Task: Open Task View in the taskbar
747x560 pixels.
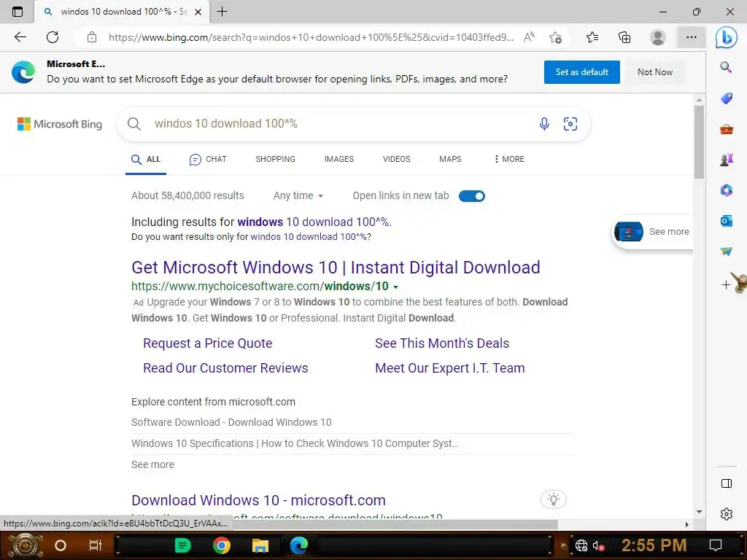Action: coord(96,545)
